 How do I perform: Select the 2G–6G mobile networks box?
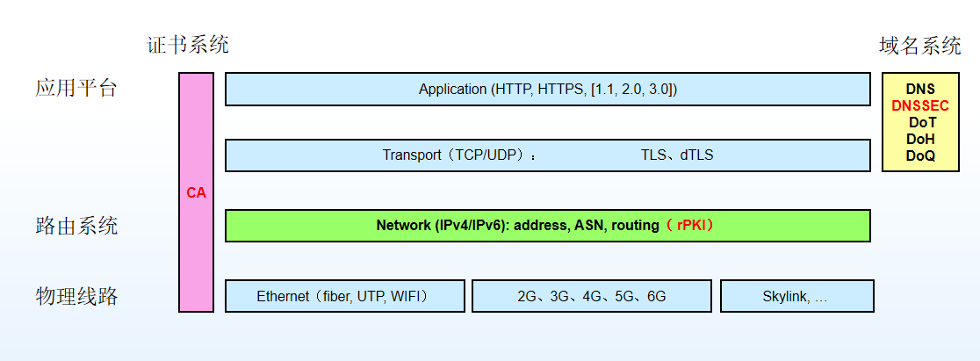click(591, 296)
